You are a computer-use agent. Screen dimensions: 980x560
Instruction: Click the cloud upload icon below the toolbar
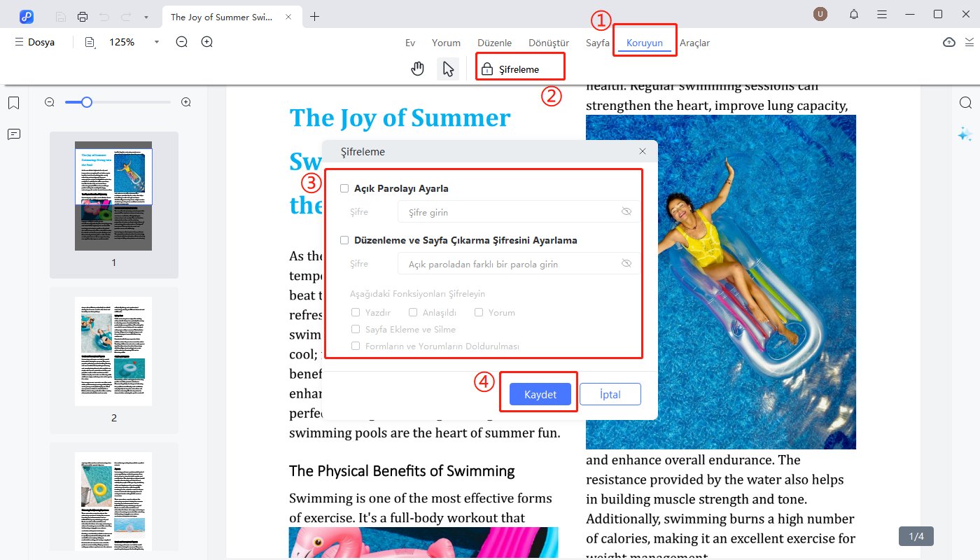point(949,42)
